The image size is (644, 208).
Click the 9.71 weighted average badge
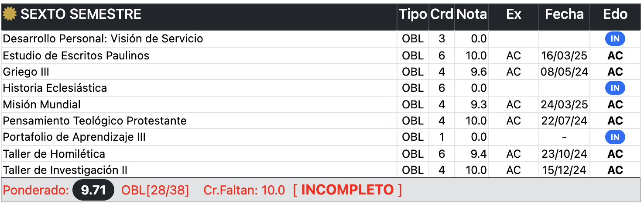(93, 190)
